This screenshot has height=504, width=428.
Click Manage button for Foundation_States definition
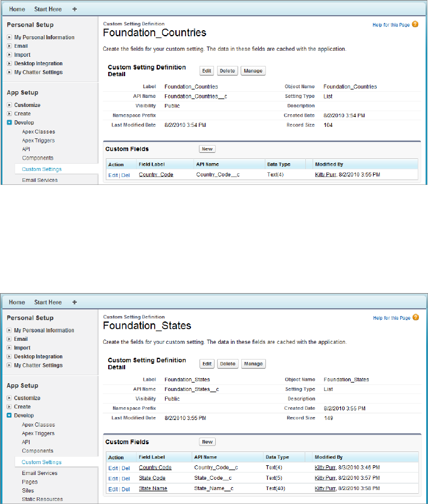tap(253, 364)
